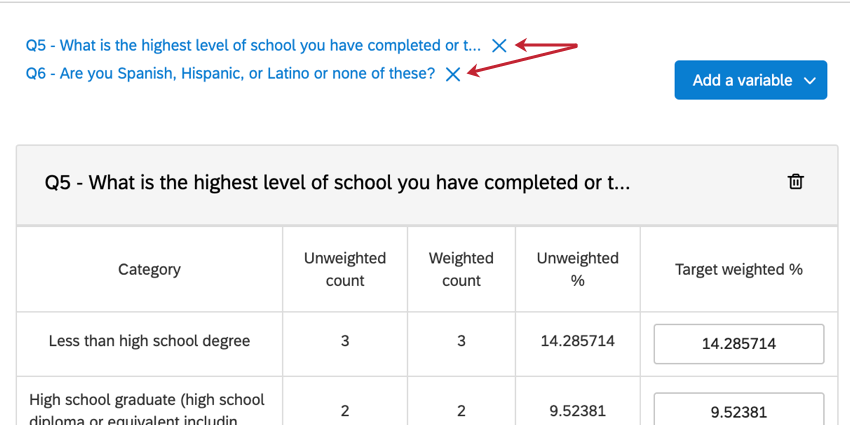This screenshot has height=425, width=850.
Task: Click the unweighted % cell showing 9.52381
Action: point(578,410)
